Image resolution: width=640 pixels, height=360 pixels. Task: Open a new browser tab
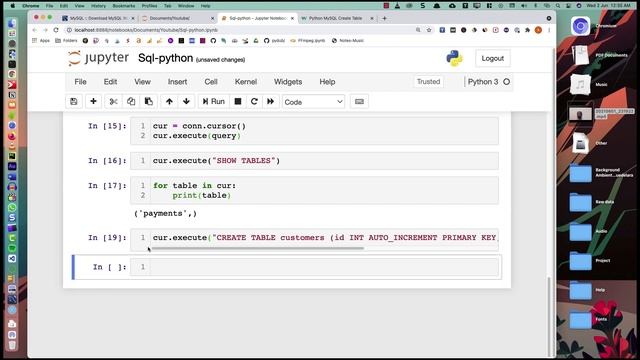coord(384,18)
